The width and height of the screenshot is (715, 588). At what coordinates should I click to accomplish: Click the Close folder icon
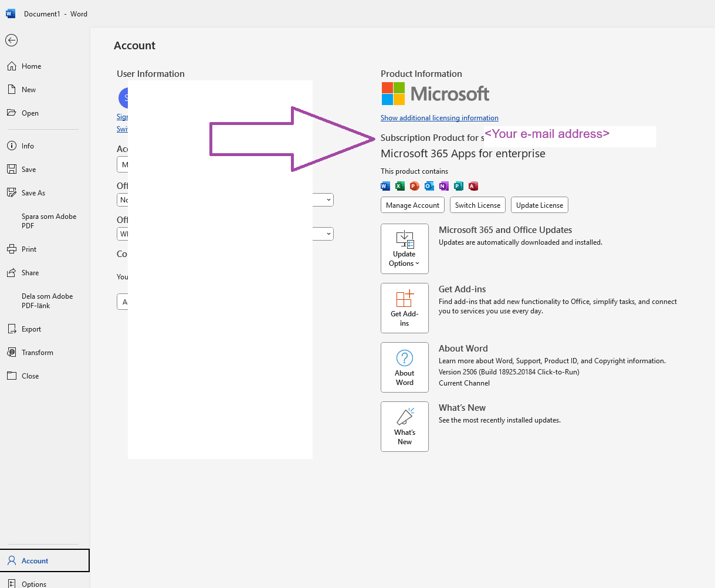11,376
